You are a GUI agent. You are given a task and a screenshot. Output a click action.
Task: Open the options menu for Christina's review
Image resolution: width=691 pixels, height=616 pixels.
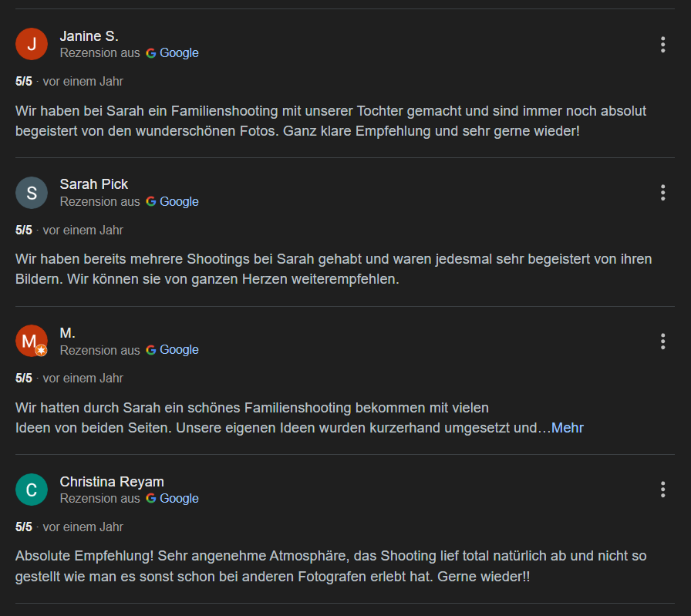point(662,490)
